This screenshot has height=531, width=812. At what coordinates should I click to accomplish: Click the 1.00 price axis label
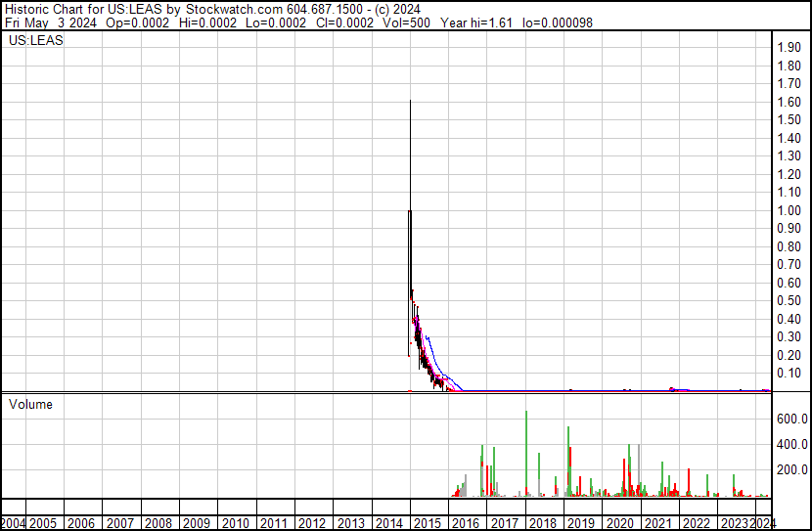point(789,210)
